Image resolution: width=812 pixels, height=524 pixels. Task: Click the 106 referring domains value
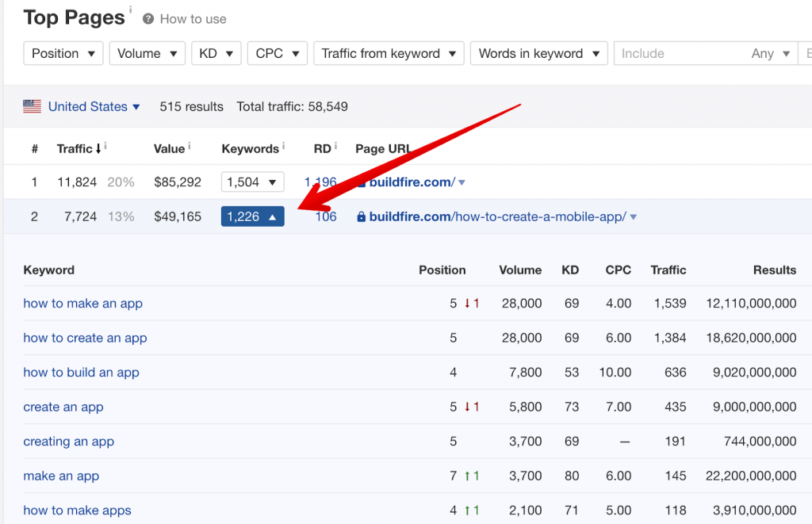pos(326,216)
